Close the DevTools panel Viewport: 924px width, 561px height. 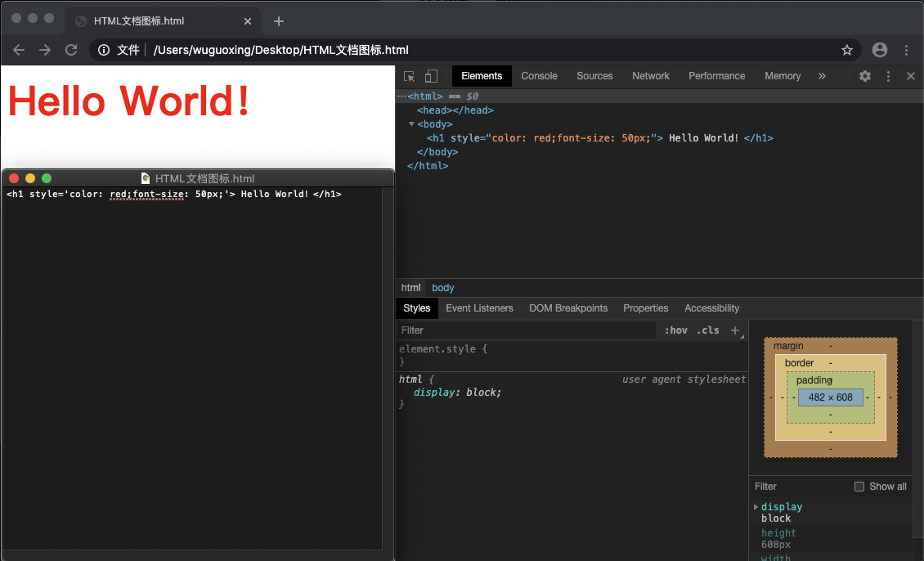[910, 76]
